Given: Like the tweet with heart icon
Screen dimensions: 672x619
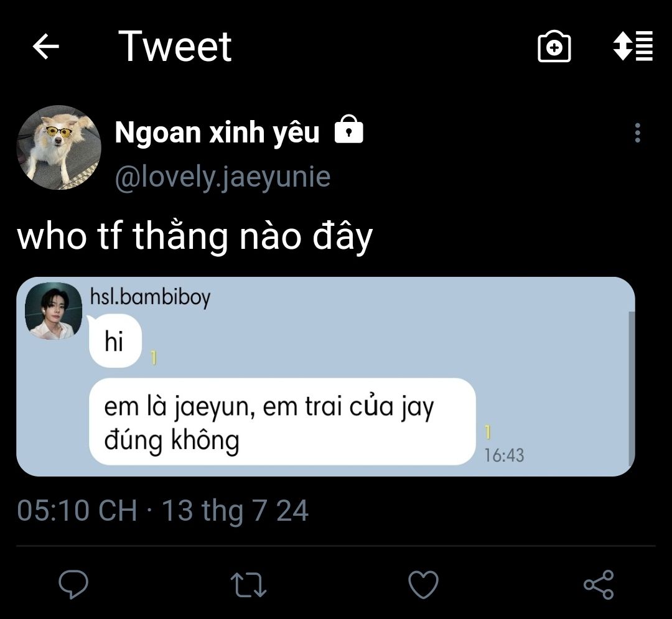Looking at the screenshot, I should pyautogui.click(x=424, y=584).
